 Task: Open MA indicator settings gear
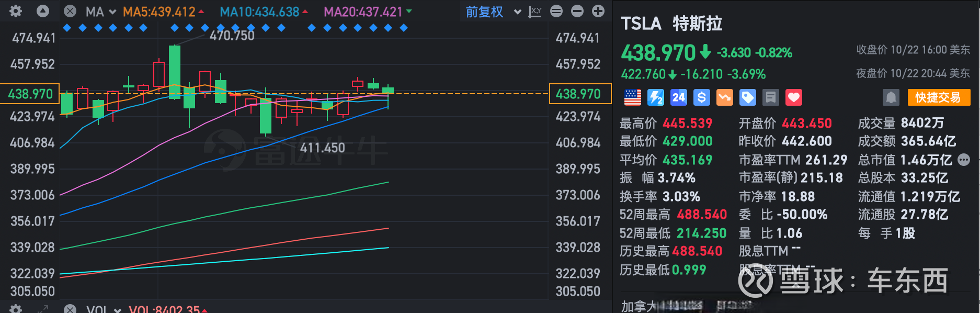click(16, 11)
